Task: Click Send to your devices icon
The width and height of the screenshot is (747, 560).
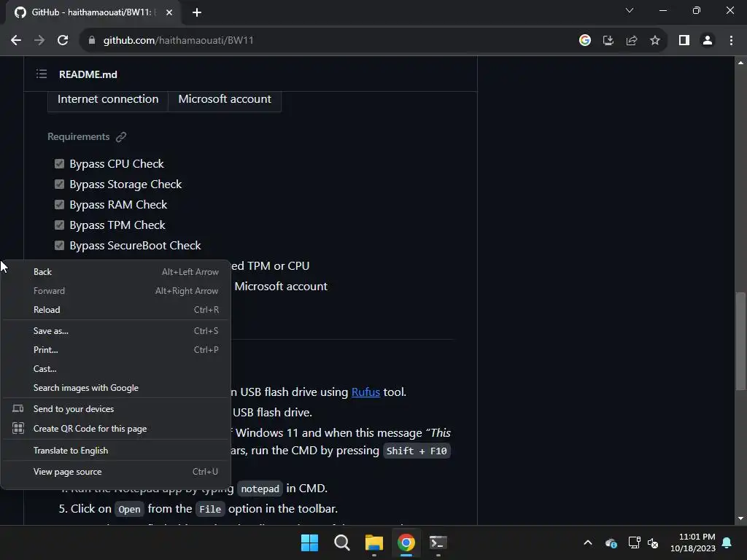Action: (x=18, y=408)
